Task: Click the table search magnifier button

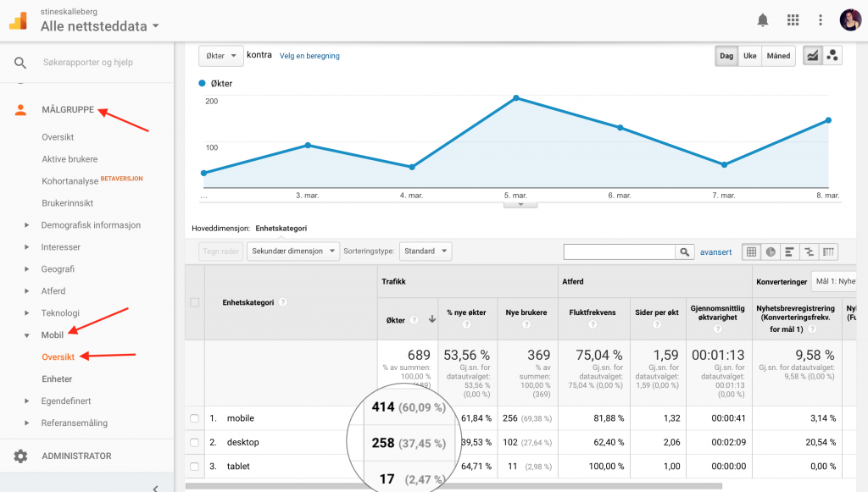Action: [x=684, y=252]
